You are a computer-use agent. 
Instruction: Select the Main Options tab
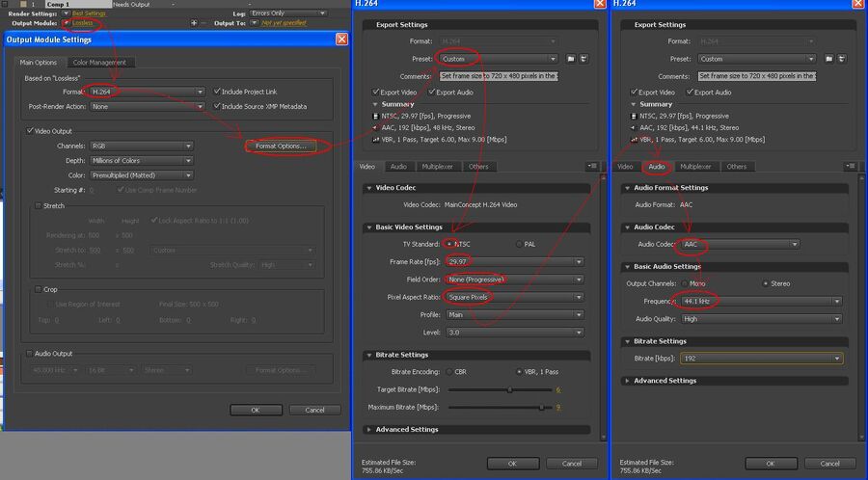pyautogui.click(x=39, y=63)
